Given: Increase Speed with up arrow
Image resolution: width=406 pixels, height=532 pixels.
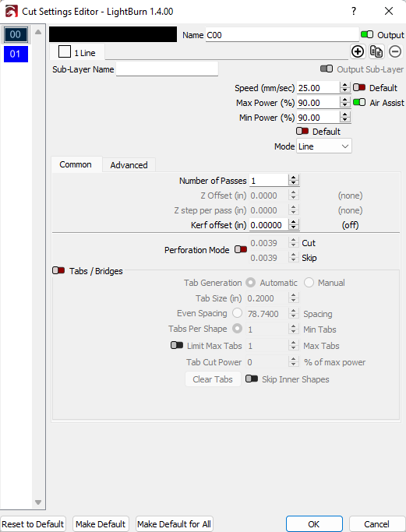Looking at the screenshot, I should point(345,85).
